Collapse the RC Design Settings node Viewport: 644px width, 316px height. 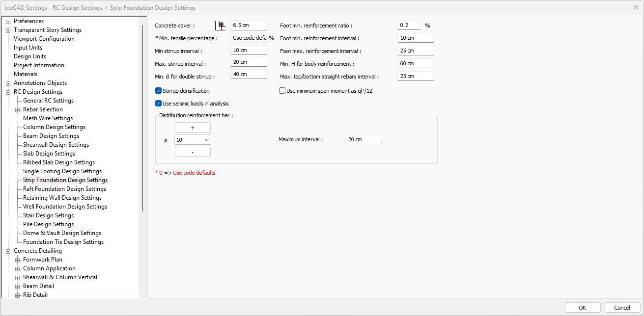click(8, 92)
